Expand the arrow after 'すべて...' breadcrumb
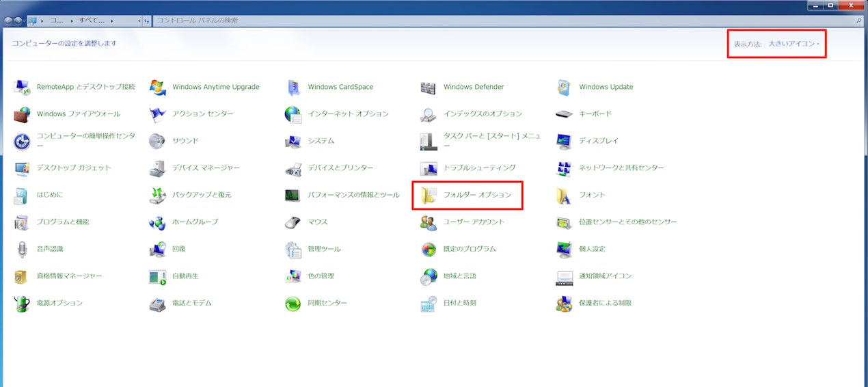The image size is (868, 387). pos(111,21)
